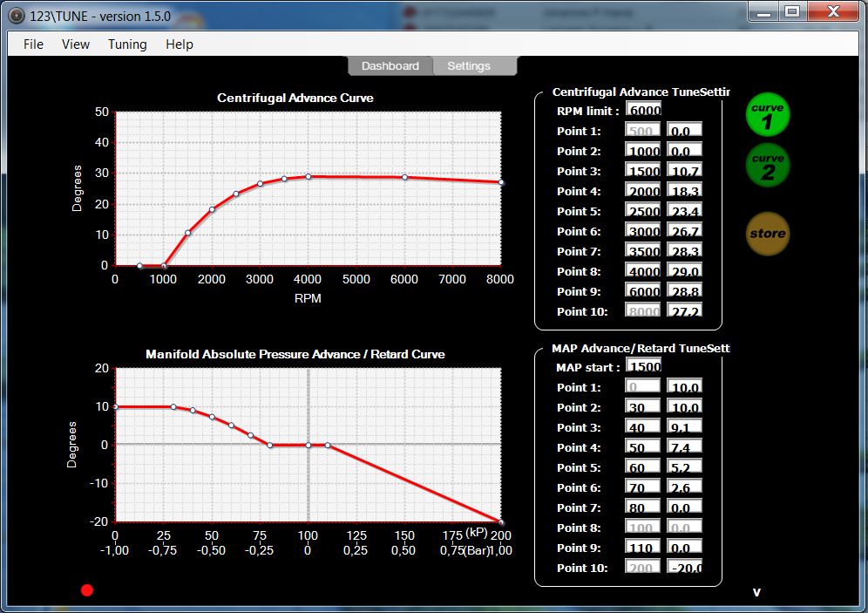Switch to the curve 2 button
Image resolution: width=868 pixels, height=613 pixels.
[x=768, y=166]
